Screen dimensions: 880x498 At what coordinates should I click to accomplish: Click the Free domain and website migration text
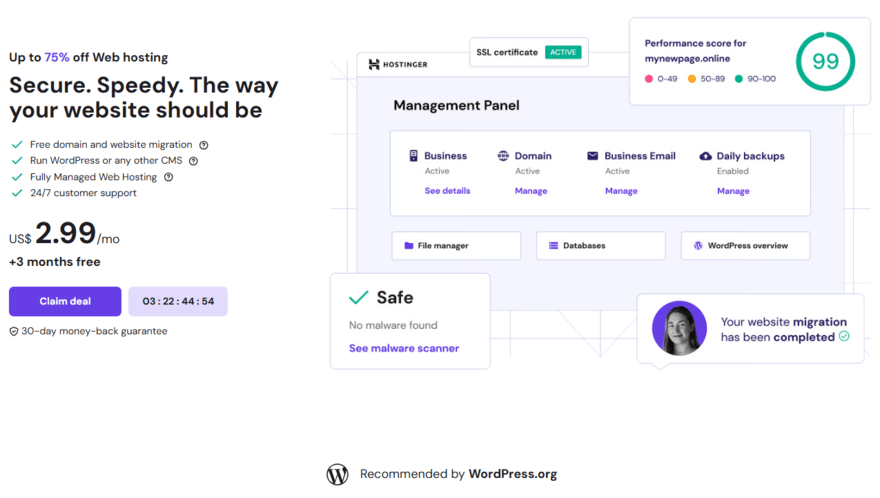click(x=111, y=145)
